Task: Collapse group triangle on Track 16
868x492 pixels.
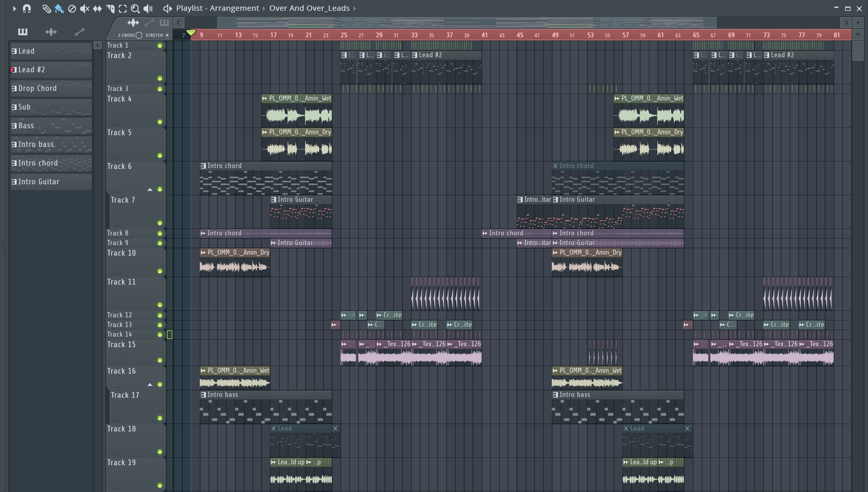Action: 150,385
